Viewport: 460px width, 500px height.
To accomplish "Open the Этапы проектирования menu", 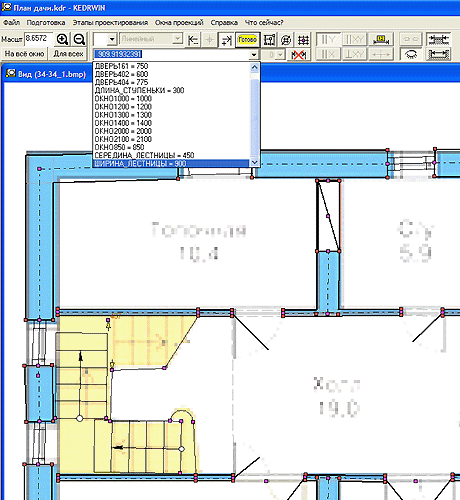I will 110,23.
